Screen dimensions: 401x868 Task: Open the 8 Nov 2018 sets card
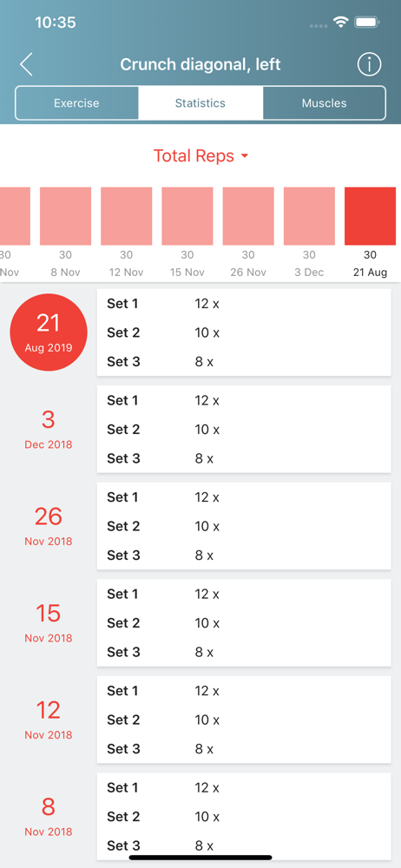click(x=244, y=817)
